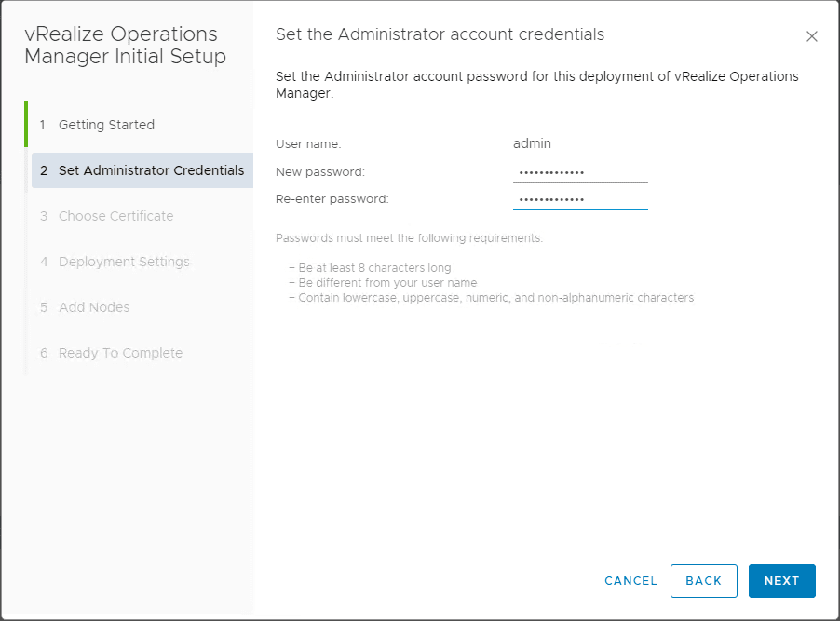
Task: Click the "Re-enter password:" label
Action: pyautogui.click(x=332, y=198)
